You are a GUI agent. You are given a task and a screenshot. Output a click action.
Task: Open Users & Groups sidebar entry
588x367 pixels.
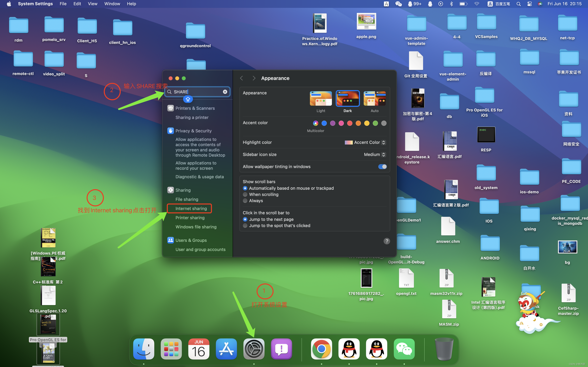[x=191, y=240]
